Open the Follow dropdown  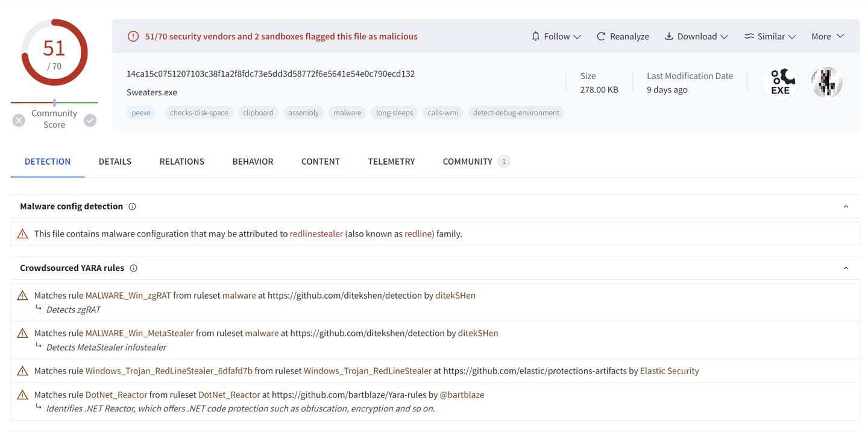[556, 36]
